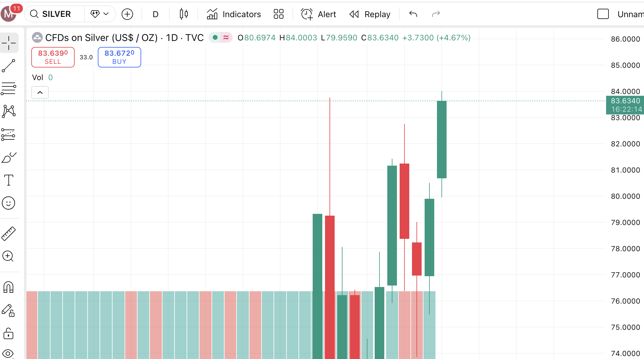
Task: Open the emoji icons tool
Action: click(x=9, y=203)
